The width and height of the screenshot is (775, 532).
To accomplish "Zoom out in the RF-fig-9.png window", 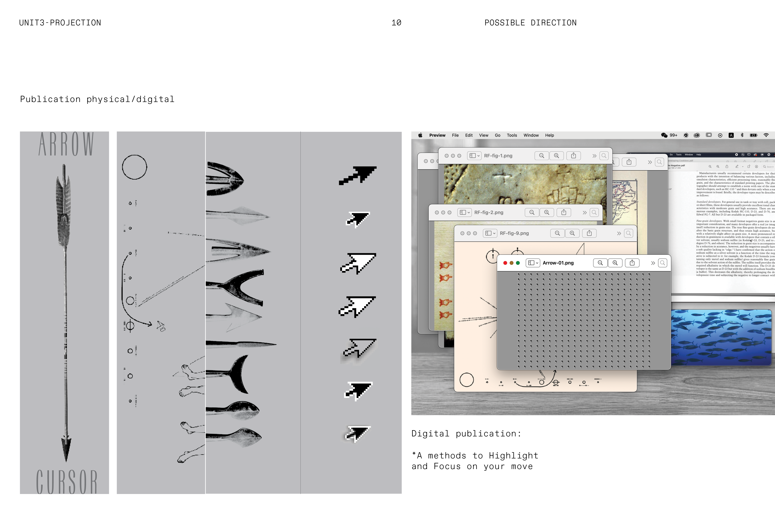I will pos(558,233).
